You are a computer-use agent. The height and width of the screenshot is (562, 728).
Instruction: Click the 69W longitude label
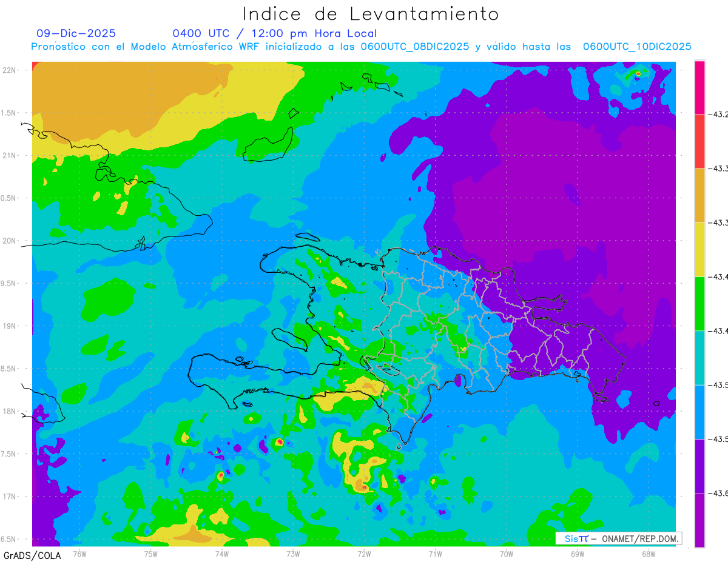(578, 554)
